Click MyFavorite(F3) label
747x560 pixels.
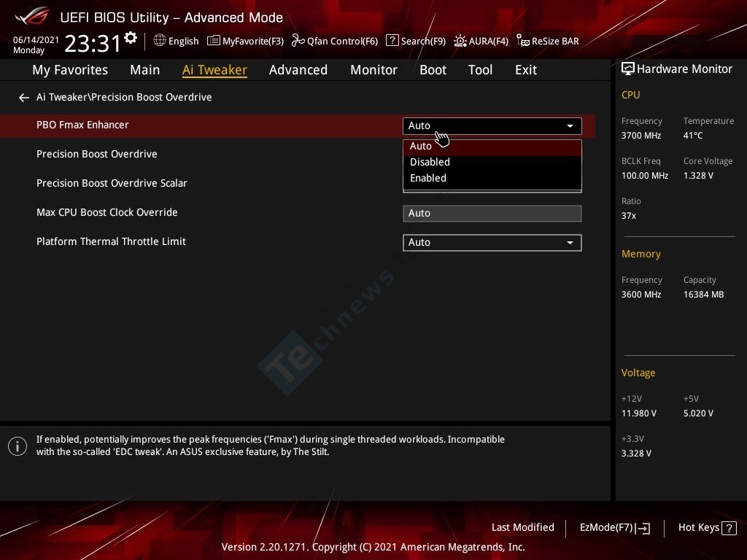[x=253, y=41]
